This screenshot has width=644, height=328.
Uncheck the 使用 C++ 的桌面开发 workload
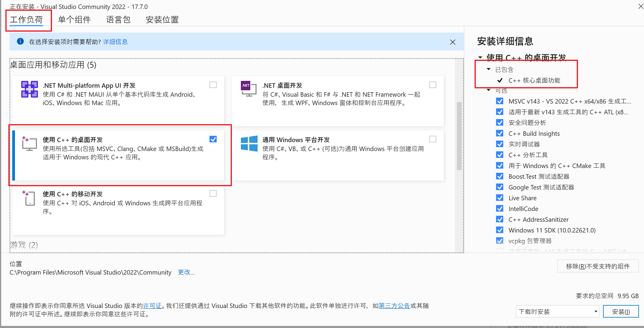point(213,139)
